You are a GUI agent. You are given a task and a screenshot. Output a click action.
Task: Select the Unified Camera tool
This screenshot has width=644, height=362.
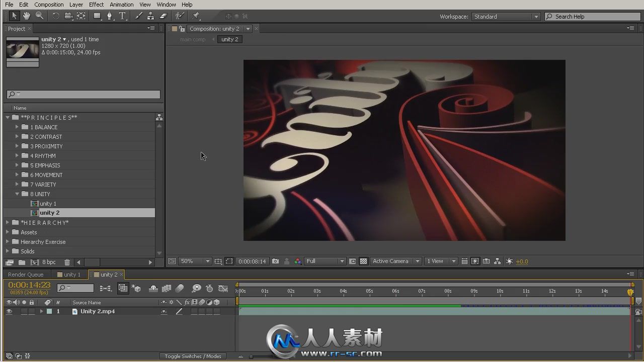(x=68, y=16)
